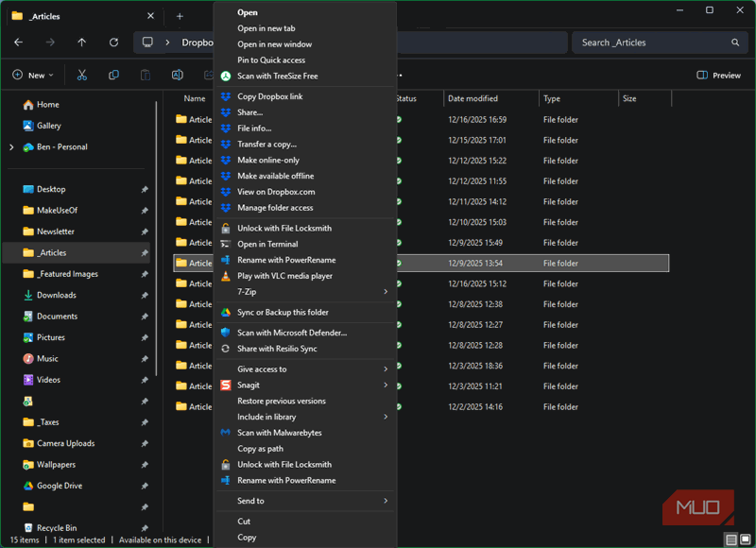The image size is (756, 548).
Task: Choose Sync or Backup this folder
Action: pos(304,313)
